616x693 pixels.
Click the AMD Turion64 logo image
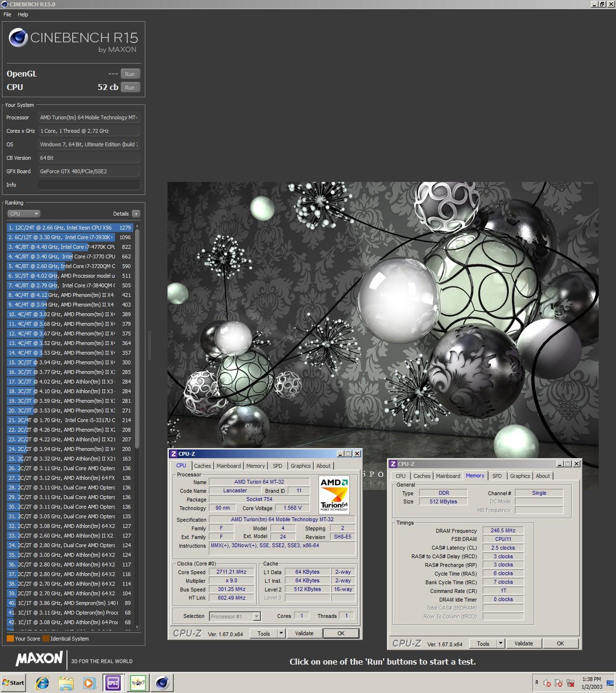click(334, 495)
